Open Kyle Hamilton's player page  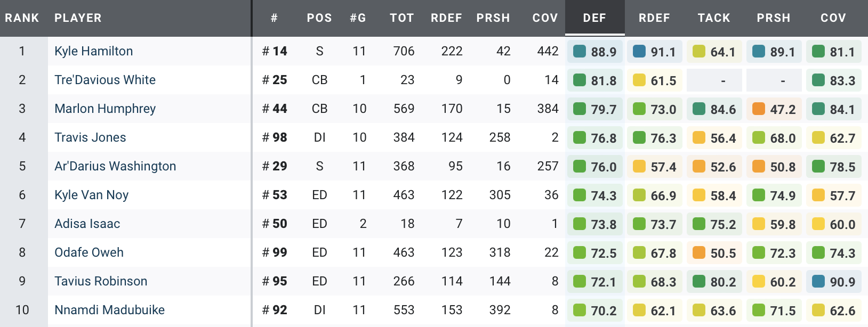[94, 51]
